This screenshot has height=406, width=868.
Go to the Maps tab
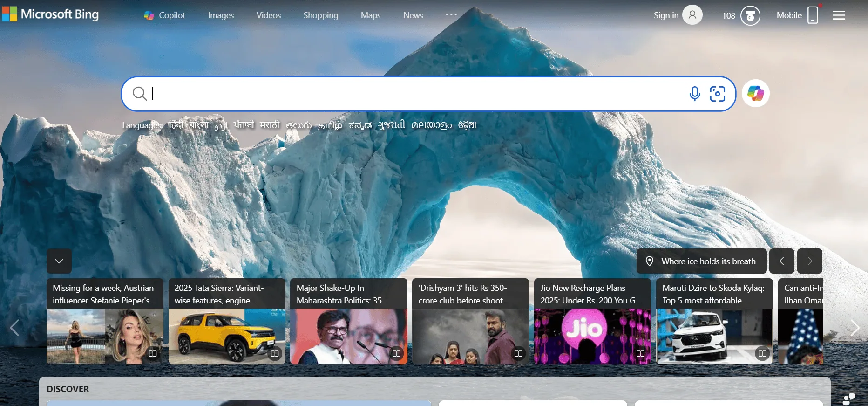click(371, 15)
